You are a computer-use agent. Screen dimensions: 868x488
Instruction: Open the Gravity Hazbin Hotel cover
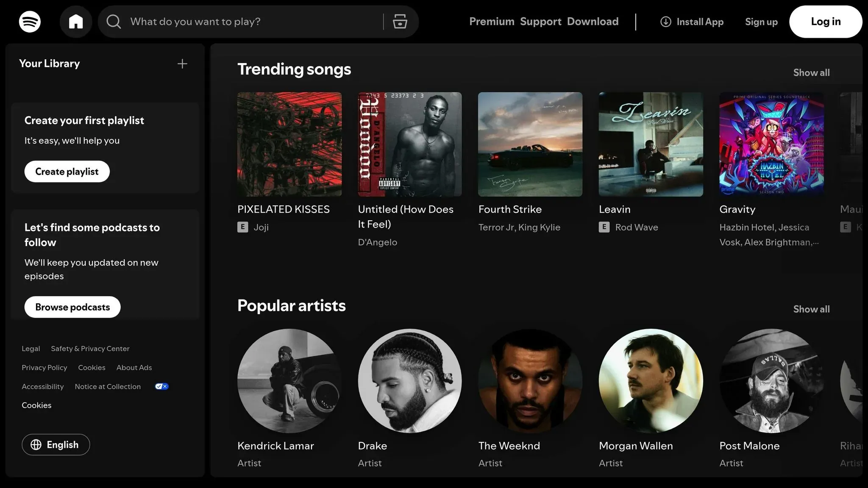point(771,144)
